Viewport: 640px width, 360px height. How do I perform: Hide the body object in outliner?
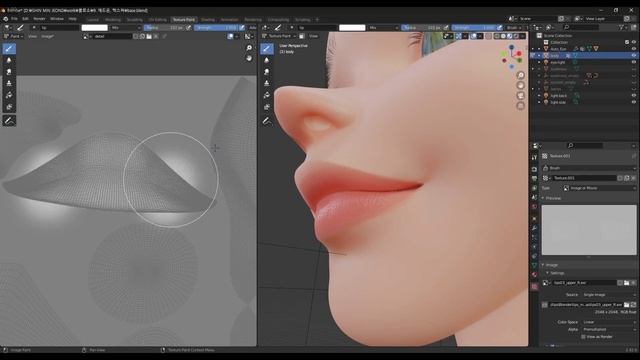point(634,55)
